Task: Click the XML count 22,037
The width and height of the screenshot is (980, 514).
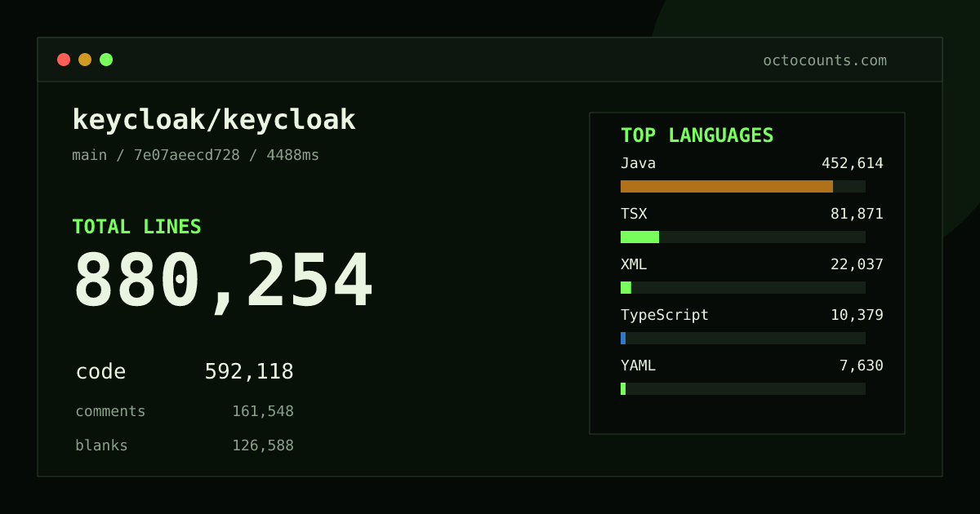Action: 857,264
